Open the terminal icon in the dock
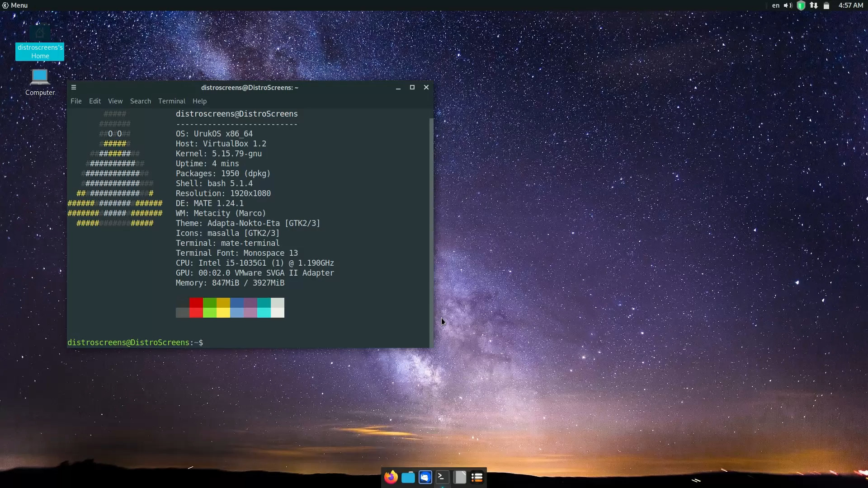 (x=442, y=477)
